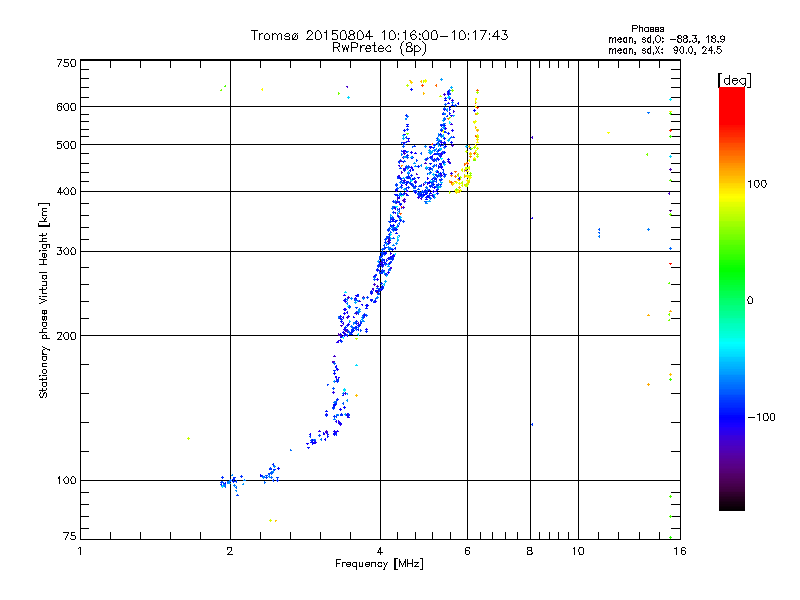Click the rainbow phase colorbar
The width and height of the screenshot is (800, 600).
coord(732,299)
